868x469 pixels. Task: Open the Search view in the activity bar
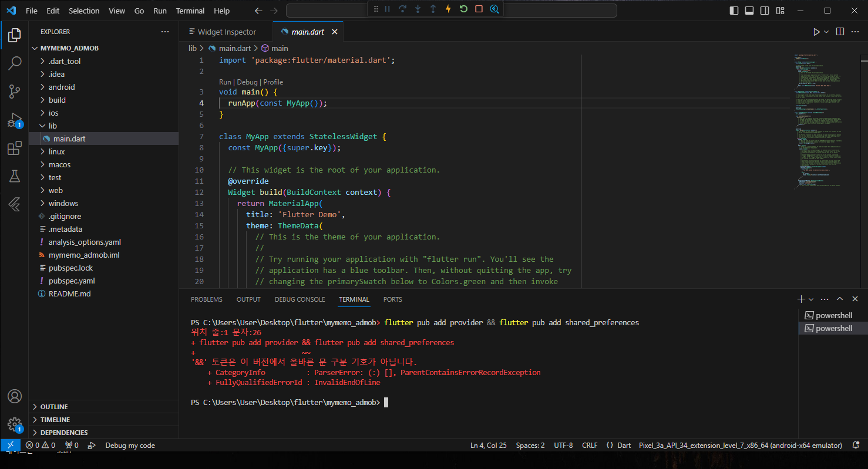tap(15, 63)
